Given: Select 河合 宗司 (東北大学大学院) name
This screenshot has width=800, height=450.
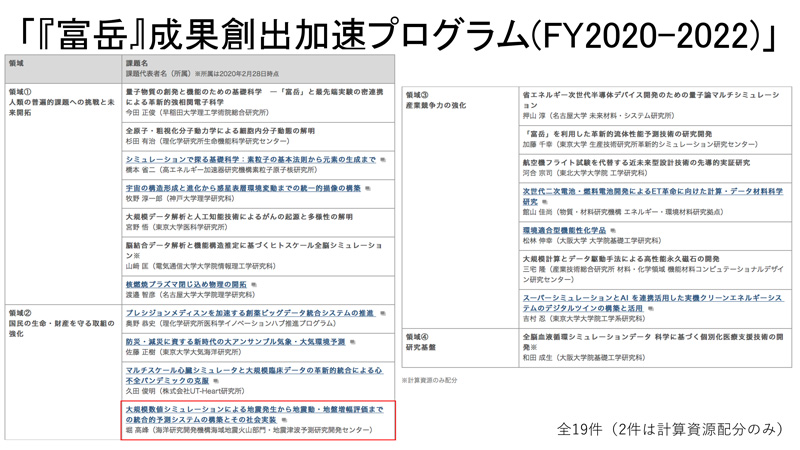Looking at the screenshot, I should click(585, 172).
